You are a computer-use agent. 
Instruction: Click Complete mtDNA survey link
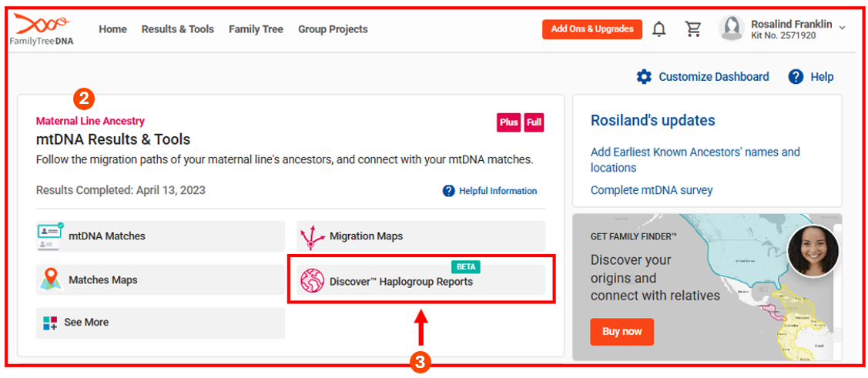(x=652, y=190)
